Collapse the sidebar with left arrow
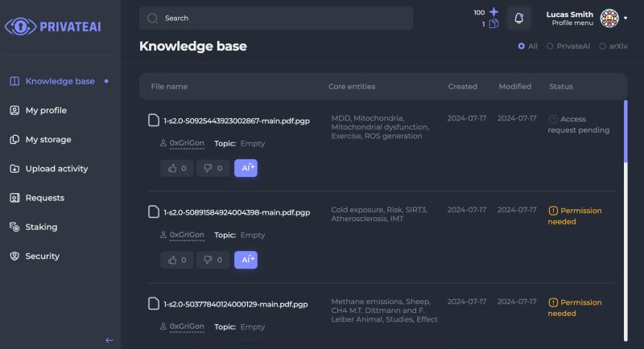Image resolution: width=644 pixels, height=349 pixels. pyautogui.click(x=109, y=340)
